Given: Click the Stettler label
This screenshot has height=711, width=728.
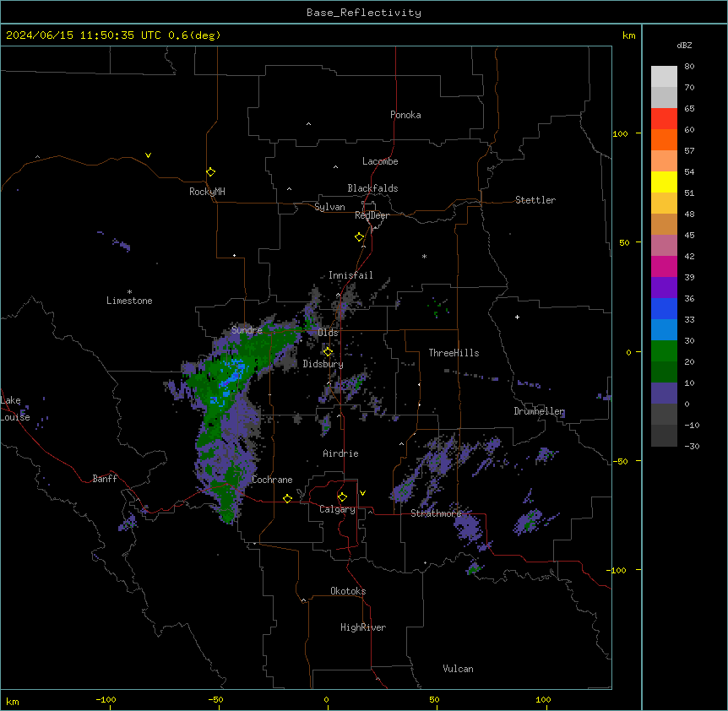Looking at the screenshot, I should point(535,200).
